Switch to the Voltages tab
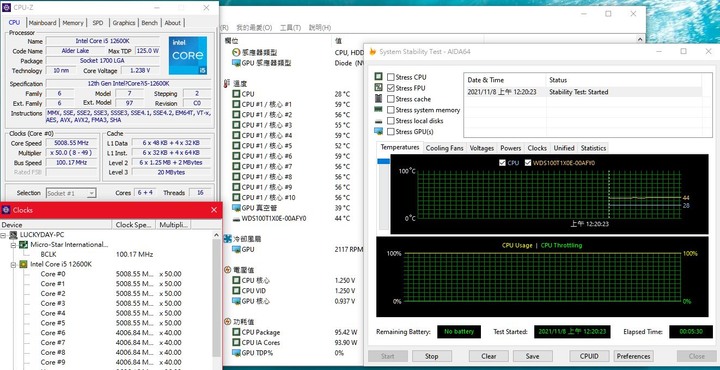 [x=481, y=148]
